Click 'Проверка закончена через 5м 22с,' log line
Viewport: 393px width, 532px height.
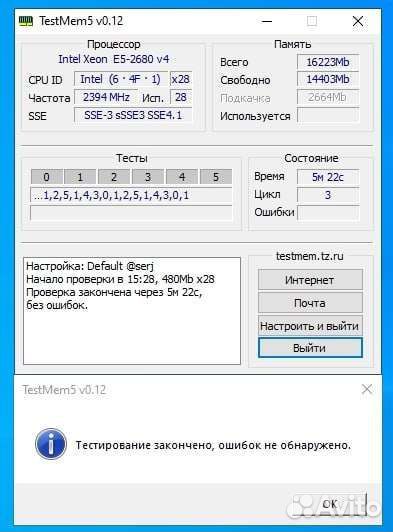114,292
